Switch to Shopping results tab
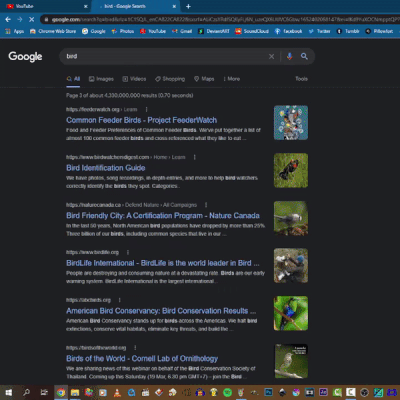 coord(170,79)
